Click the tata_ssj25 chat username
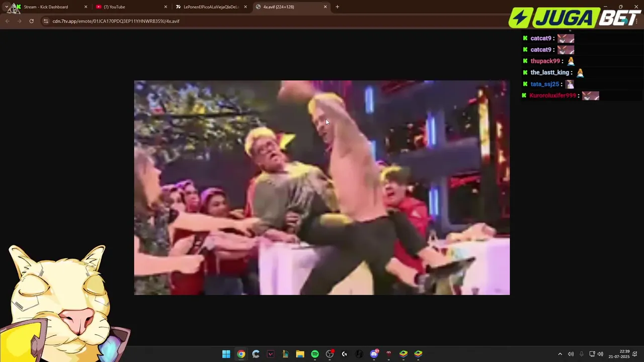644x362 pixels. pos(544,84)
